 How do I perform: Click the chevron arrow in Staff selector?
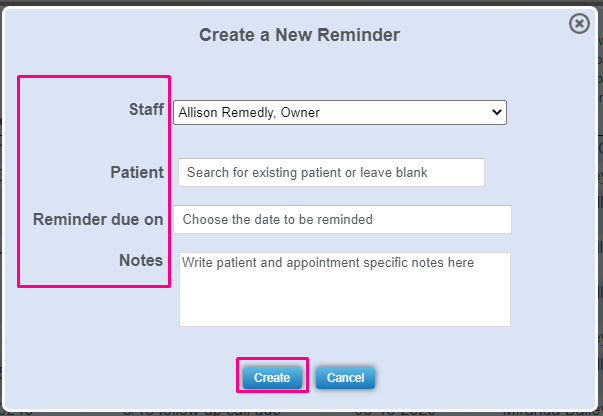(x=497, y=112)
